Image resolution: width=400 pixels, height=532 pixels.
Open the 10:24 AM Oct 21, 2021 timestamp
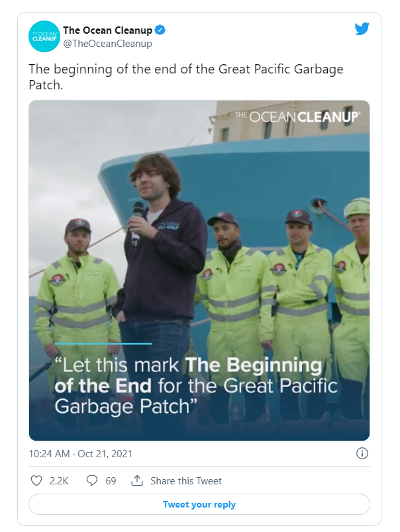(x=81, y=454)
